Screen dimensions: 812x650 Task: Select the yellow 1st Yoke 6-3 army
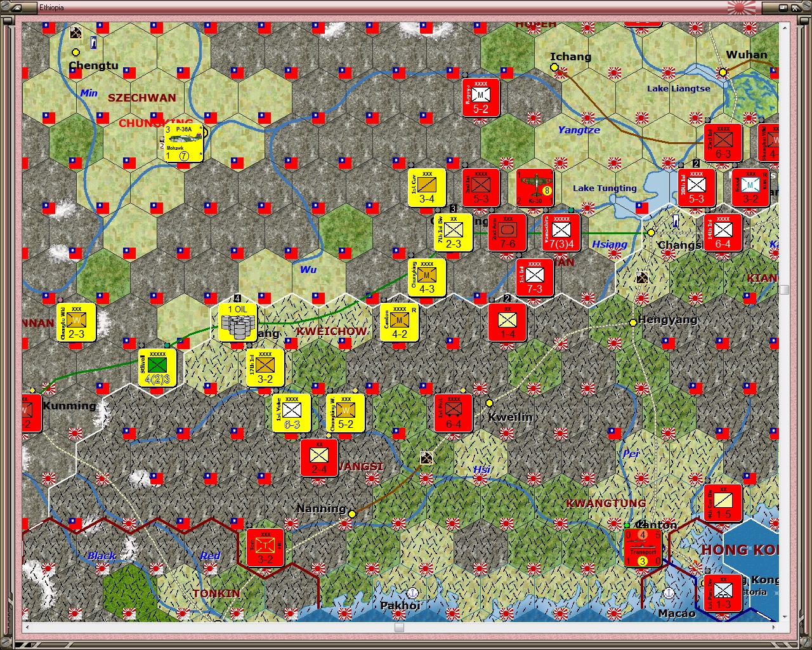(x=292, y=413)
